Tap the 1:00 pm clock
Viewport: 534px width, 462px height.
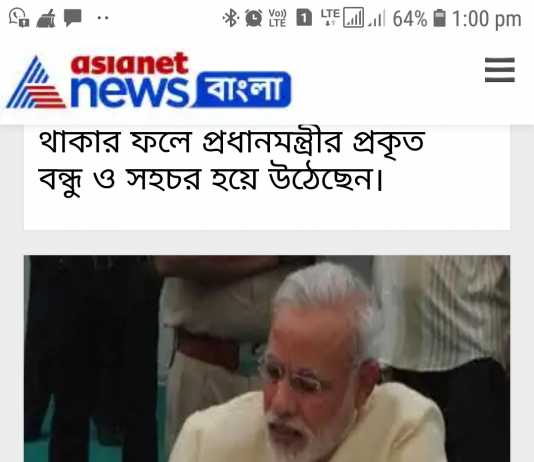coord(487,19)
